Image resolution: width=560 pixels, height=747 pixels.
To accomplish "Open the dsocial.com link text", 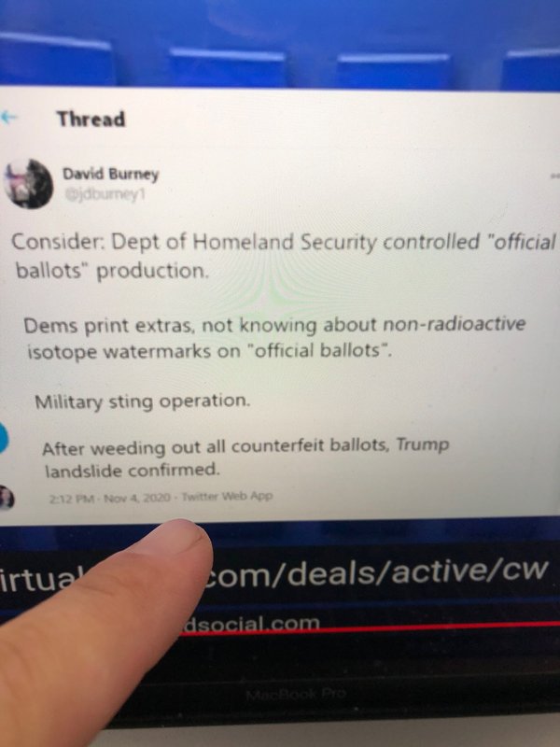I will click(x=251, y=623).
